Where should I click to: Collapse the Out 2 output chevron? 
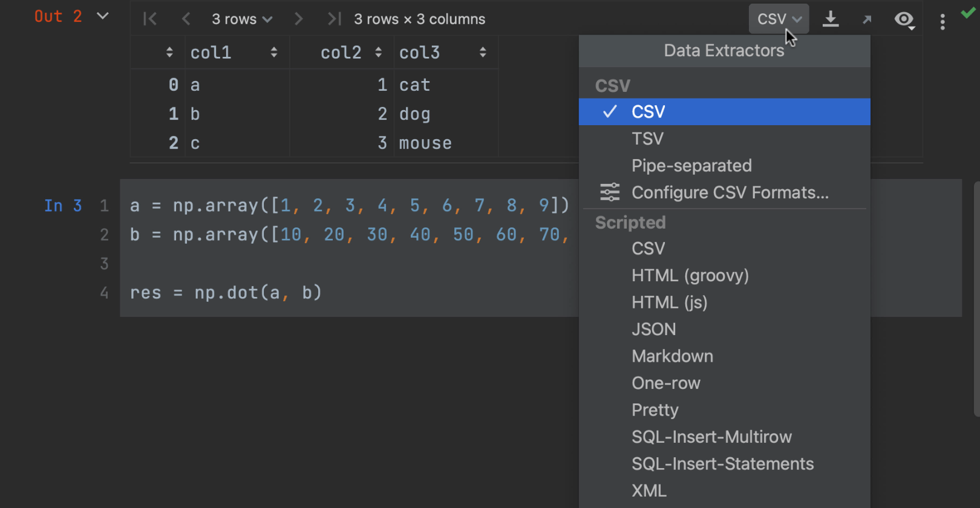tap(103, 16)
